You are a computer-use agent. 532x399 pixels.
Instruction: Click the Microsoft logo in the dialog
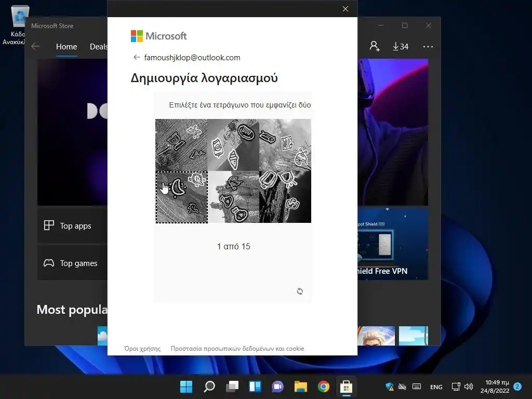pyautogui.click(x=159, y=36)
